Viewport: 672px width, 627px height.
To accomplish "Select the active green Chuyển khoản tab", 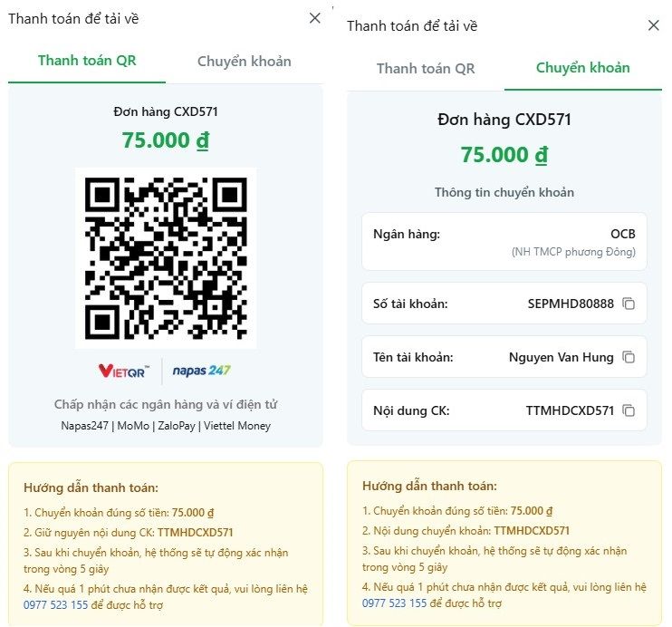I will pyautogui.click(x=582, y=68).
